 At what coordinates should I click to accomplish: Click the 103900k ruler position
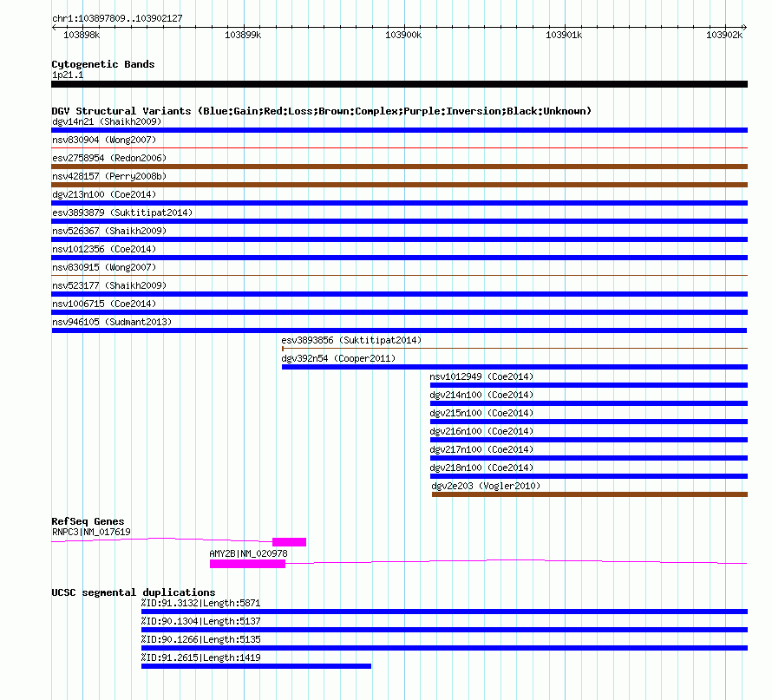[403, 35]
